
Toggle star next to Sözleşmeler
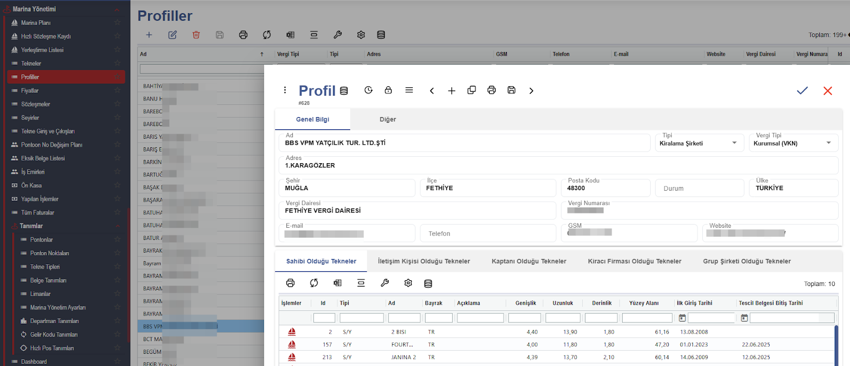click(x=117, y=104)
